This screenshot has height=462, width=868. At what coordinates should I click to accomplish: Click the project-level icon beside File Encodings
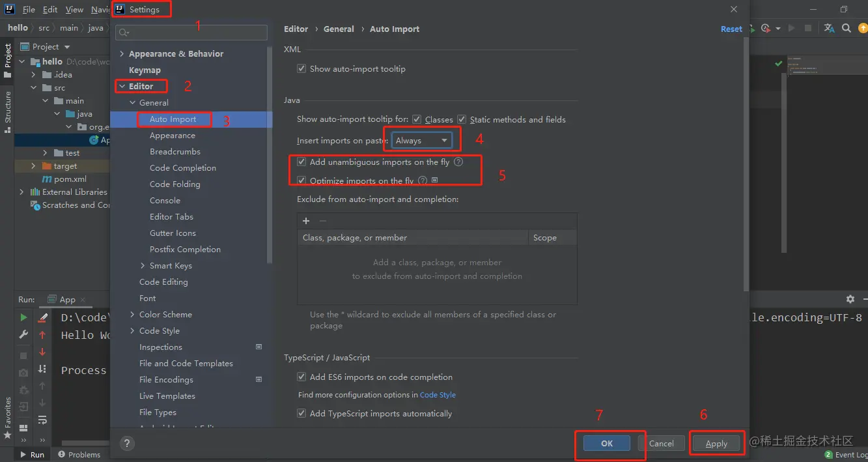[x=259, y=379]
